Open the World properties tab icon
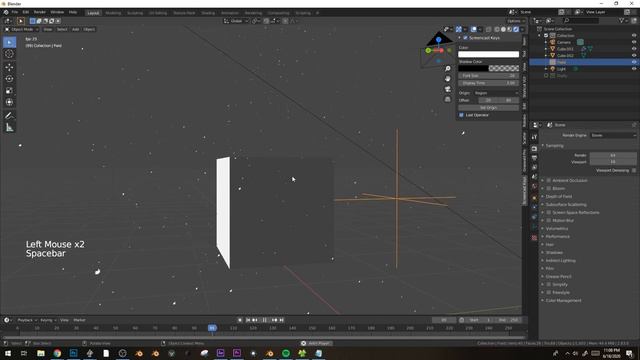Screen dimensions: 640x360 pos(534,187)
